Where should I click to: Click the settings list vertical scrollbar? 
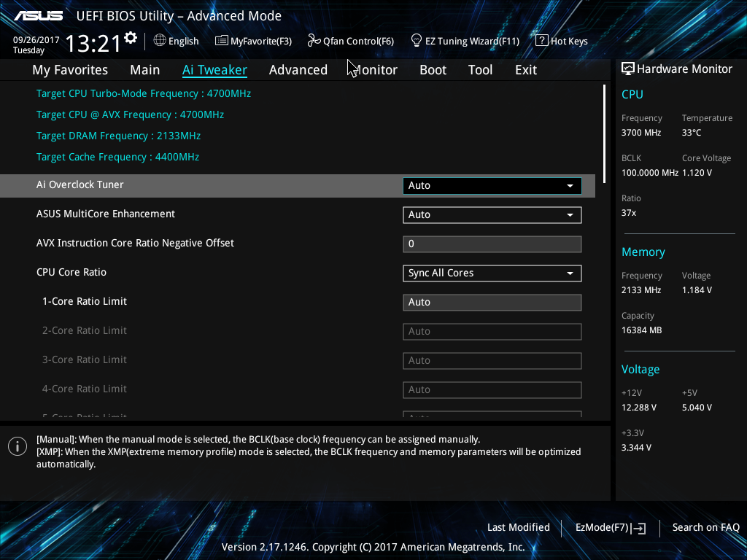604,133
